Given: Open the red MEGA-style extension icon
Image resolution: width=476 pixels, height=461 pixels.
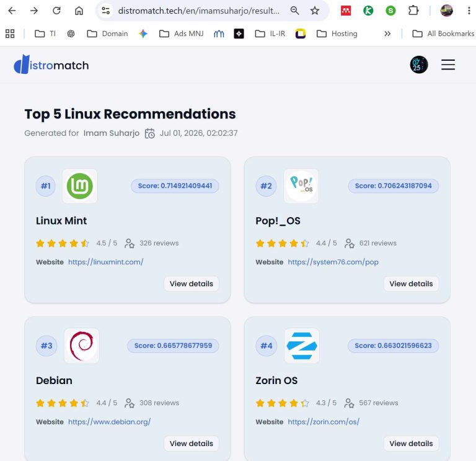Looking at the screenshot, I should coord(346,11).
